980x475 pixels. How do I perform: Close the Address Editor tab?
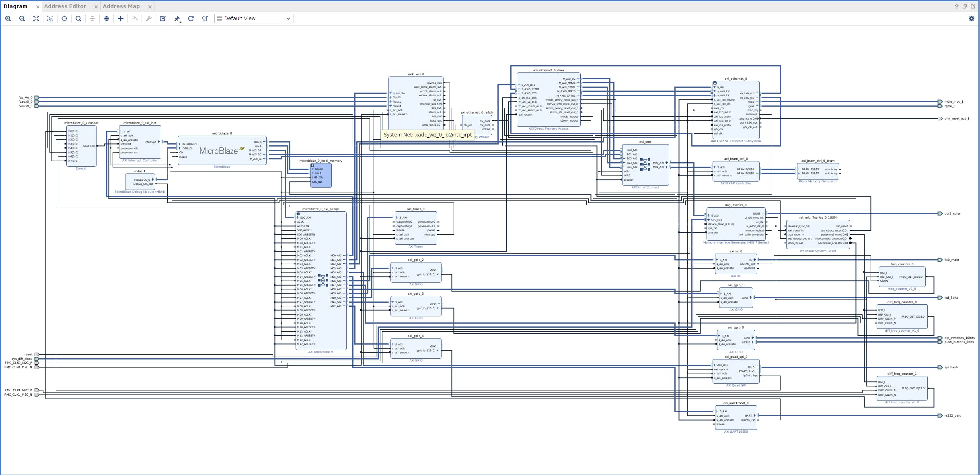(x=96, y=7)
